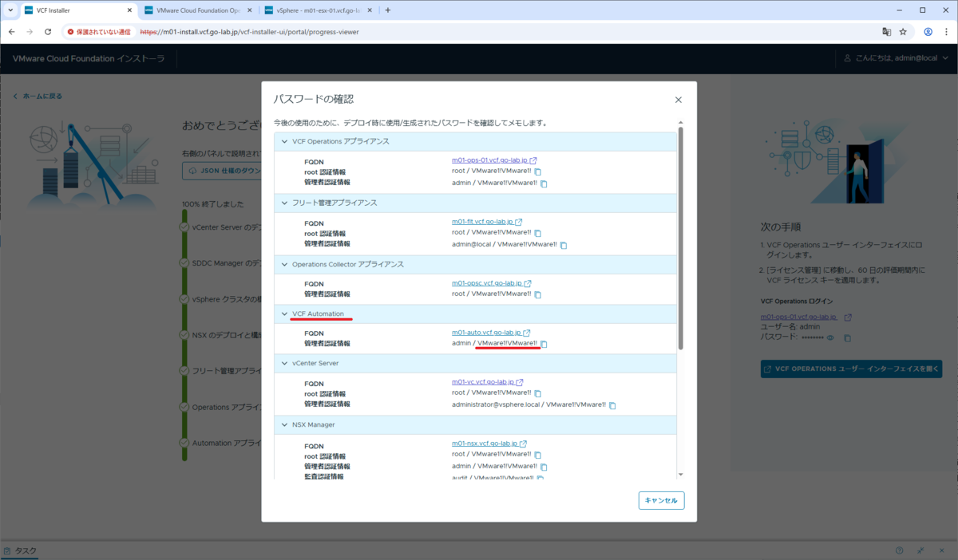
Task: Copy root password for フリート管理アプライアンス
Action: [x=537, y=234]
